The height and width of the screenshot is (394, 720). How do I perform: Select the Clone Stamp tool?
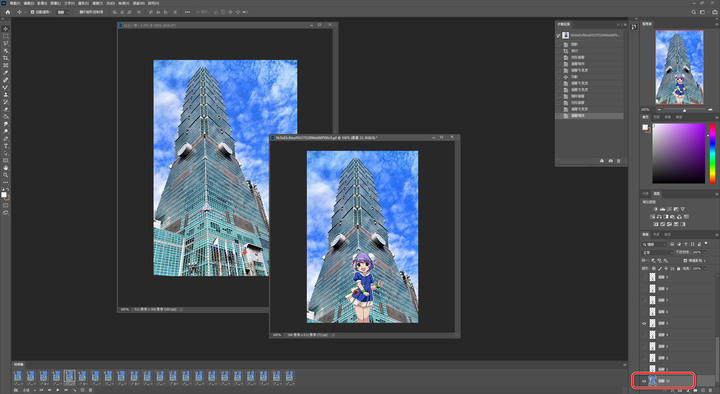click(6, 95)
